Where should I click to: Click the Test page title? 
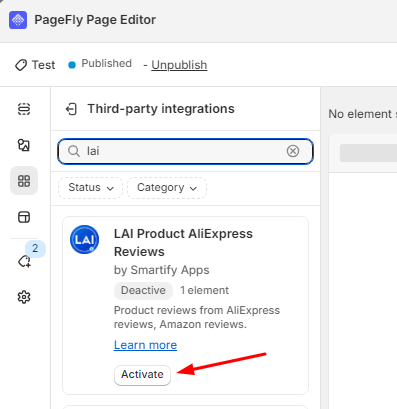click(x=43, y=65)
